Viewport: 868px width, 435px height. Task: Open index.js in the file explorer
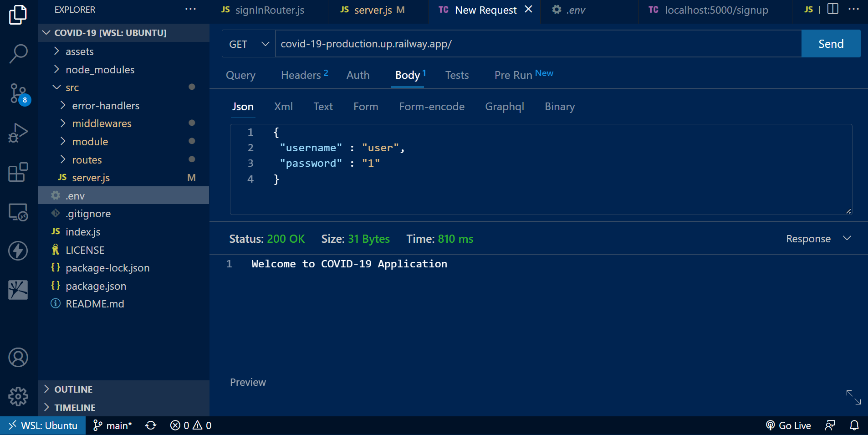pos(123,232)
